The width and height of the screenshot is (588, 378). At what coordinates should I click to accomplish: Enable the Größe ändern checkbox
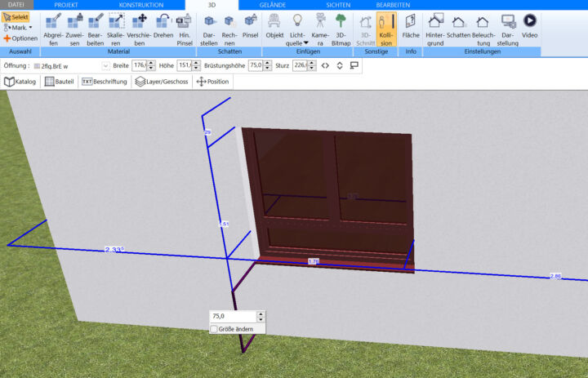214,329
